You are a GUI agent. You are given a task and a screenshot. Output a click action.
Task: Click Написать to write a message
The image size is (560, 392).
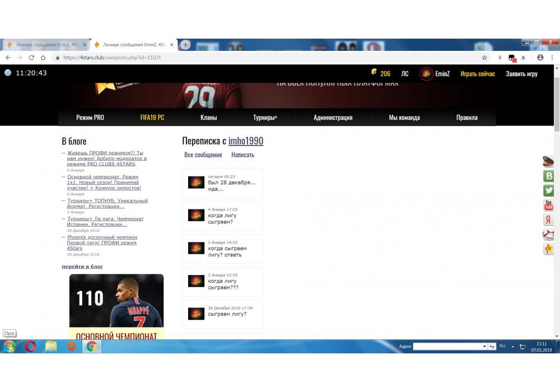[242, 155]
